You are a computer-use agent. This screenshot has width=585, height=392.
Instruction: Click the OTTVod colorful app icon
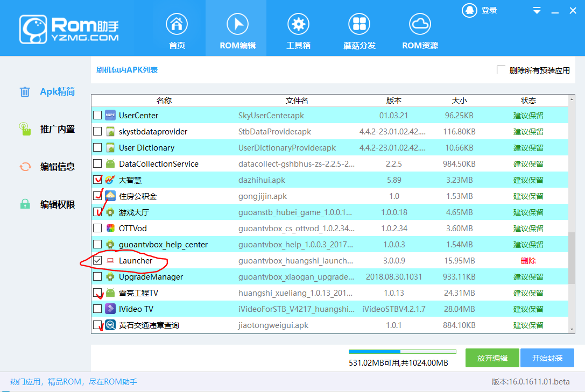pos(110,228)
